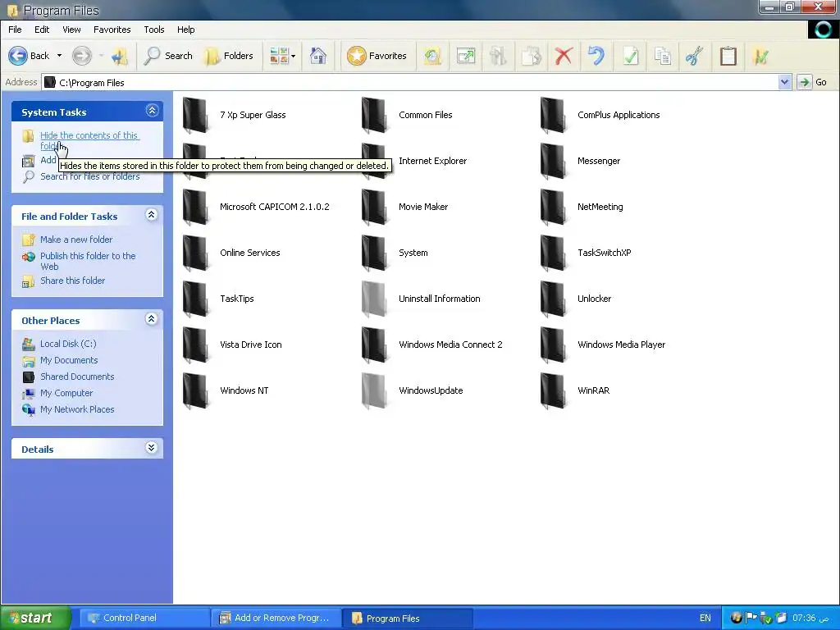Screen dimensions: 840x630
Task: Go back with the Back arrow button
Action: pyautogui.click(x=29, y=56)
